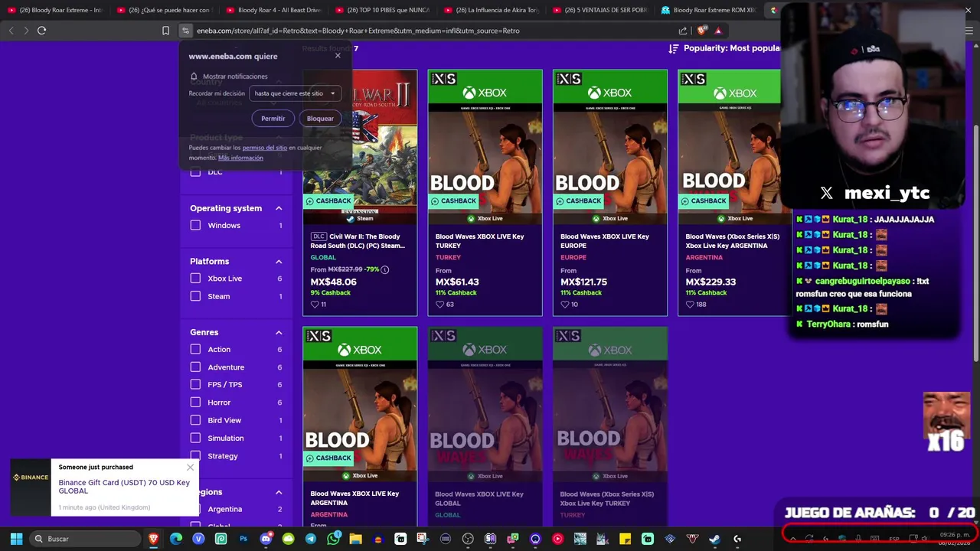
Task: Click the page vertical scrollbar
Action: [x=975, y=245]
